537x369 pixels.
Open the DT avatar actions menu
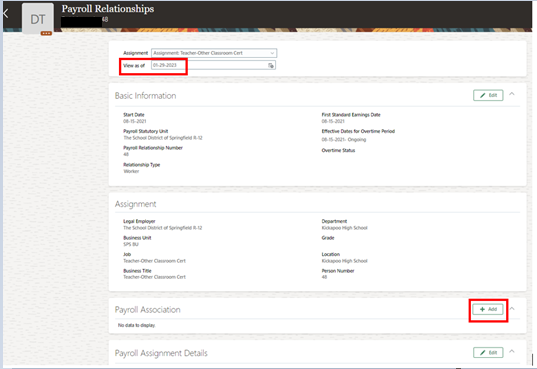pos(46,33)
